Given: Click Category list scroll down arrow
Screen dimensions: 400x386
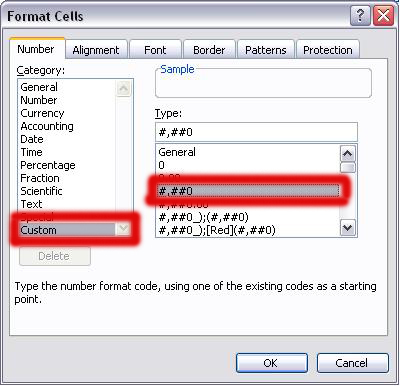Looking at the screenshot, I should pos(123,229).
